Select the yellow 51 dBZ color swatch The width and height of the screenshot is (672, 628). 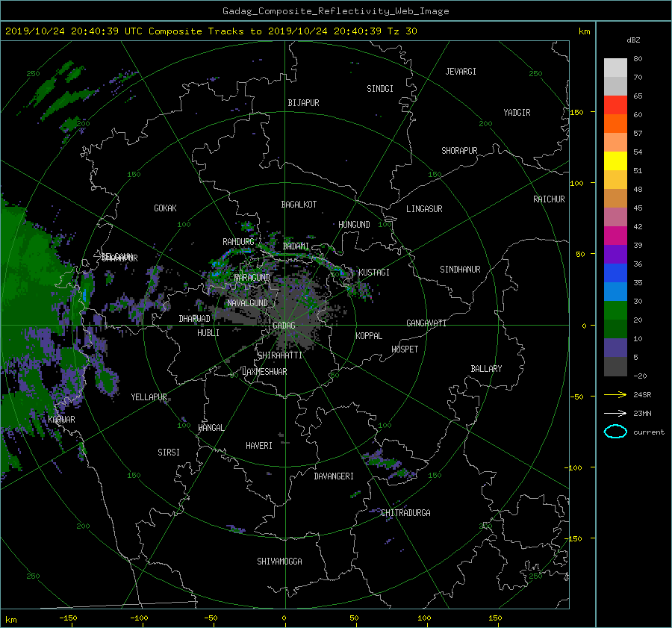point(615,161)
